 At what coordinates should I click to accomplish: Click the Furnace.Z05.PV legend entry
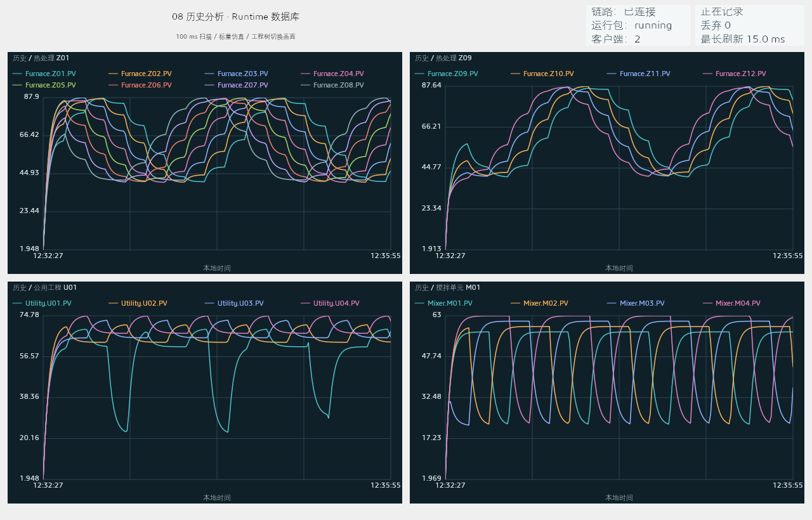pyautogui.click(x=44, y=85)
